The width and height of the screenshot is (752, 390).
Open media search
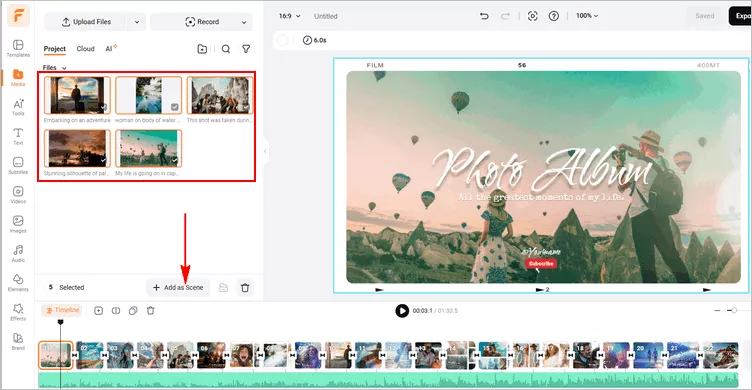pos(226,49)
